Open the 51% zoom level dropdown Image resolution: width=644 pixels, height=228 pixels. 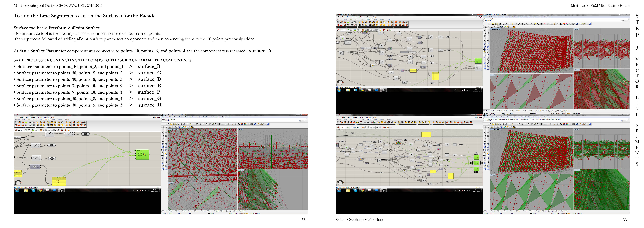[346, 127]
